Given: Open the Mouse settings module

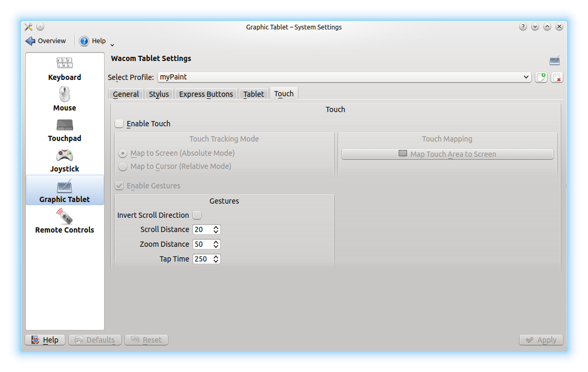Looking at the screenshot, I should click(x=65, y=99).
